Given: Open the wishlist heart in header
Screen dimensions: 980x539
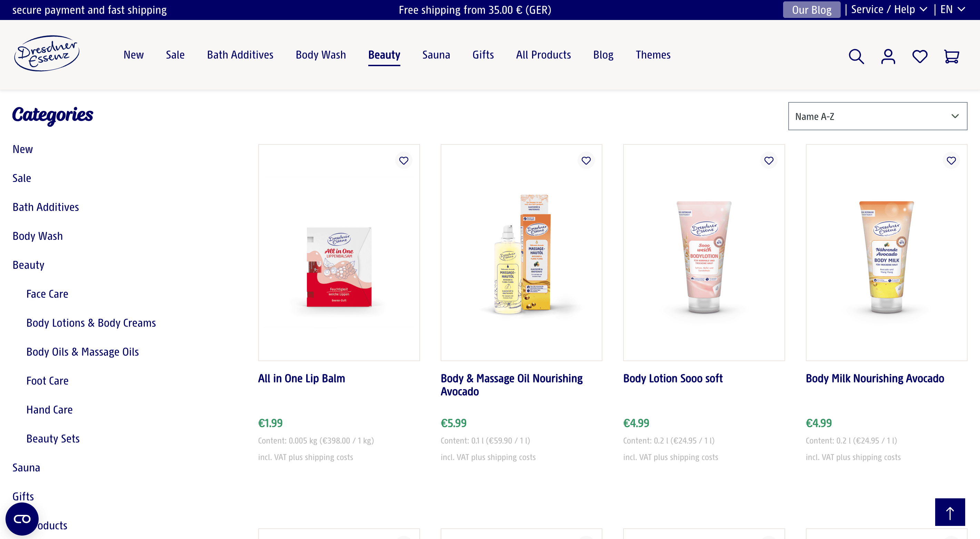Looking at the screenshot, I should (x=920, y=56).
